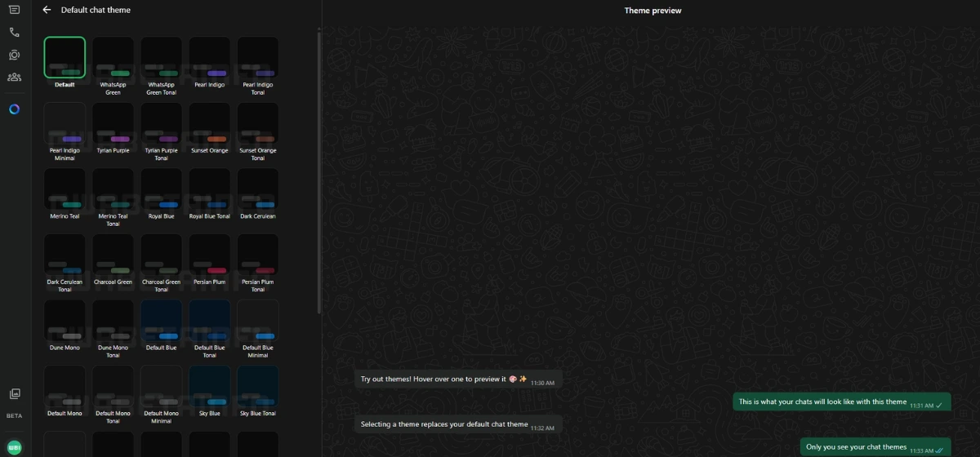Apply the Default Mono Tonal theme
The width and height of the screenshot is (980, 457).
click(113, 387)
